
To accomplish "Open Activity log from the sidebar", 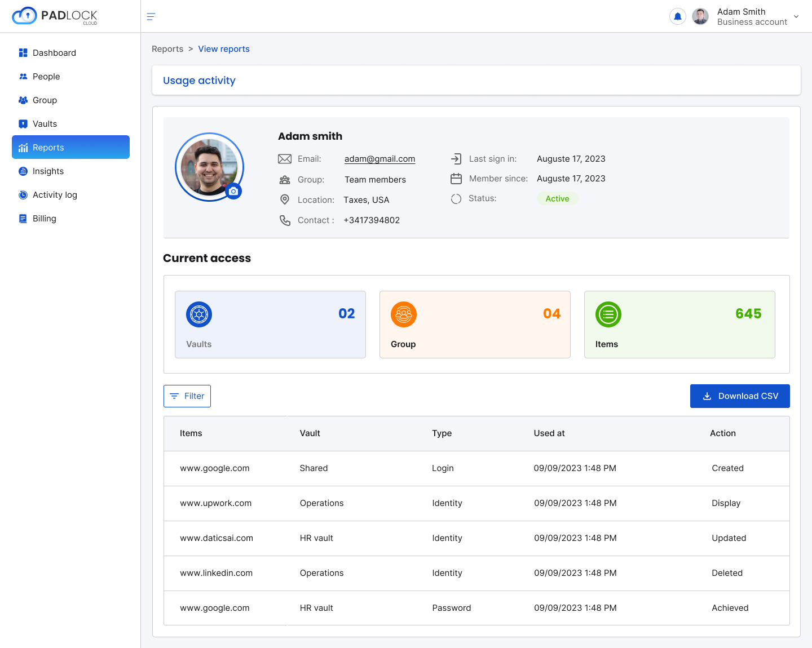I will [x=70, y=195].
